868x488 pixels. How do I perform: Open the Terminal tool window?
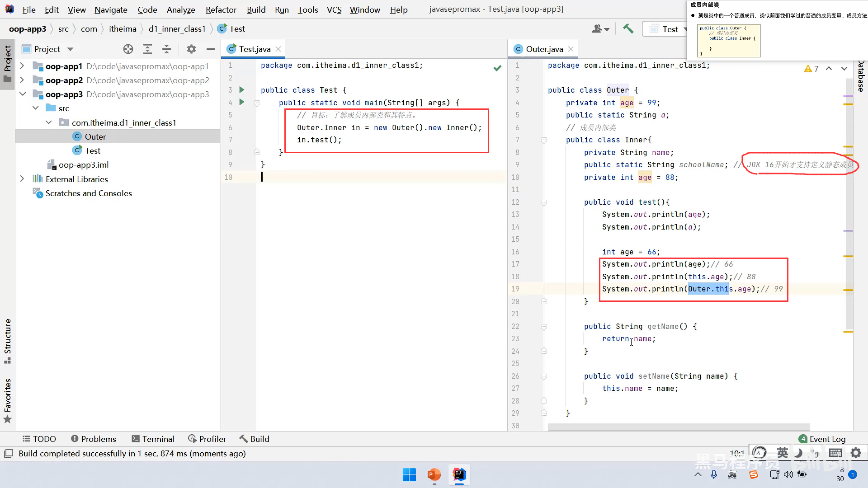pos(153,439)
